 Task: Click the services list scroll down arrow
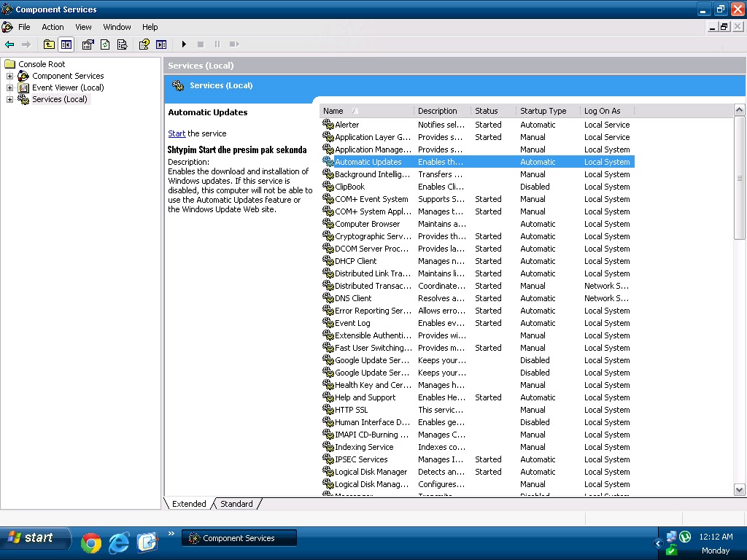739,489
